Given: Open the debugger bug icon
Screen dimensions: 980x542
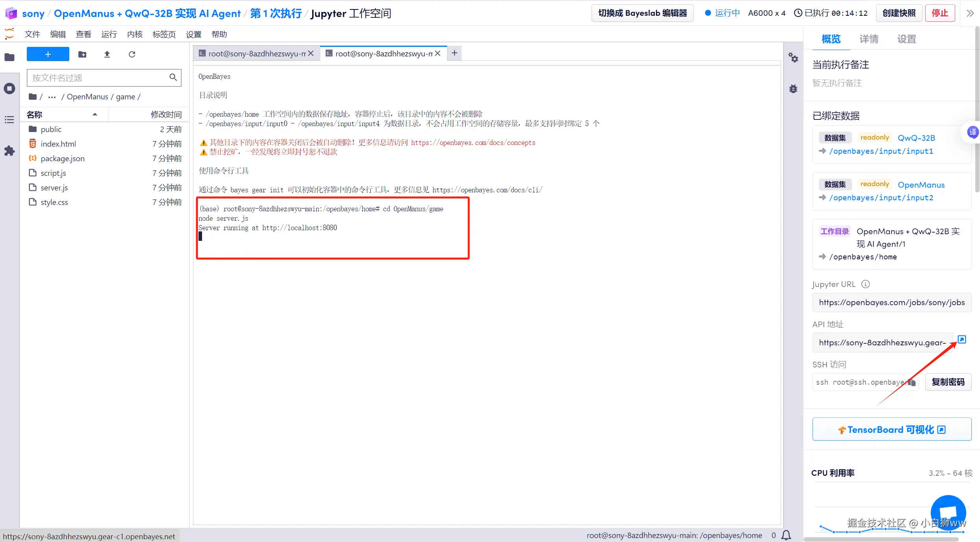Looking at the screenshot, I should (x=793, y=89).
